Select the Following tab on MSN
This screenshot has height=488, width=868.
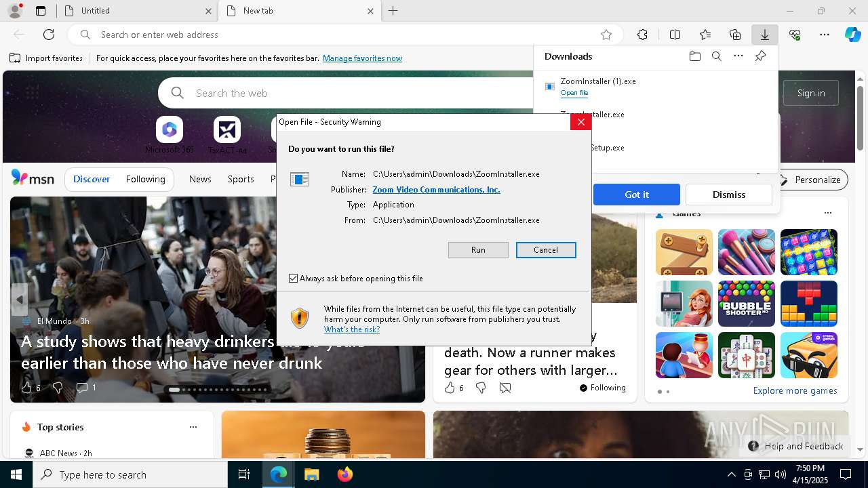tap(145, 180)
